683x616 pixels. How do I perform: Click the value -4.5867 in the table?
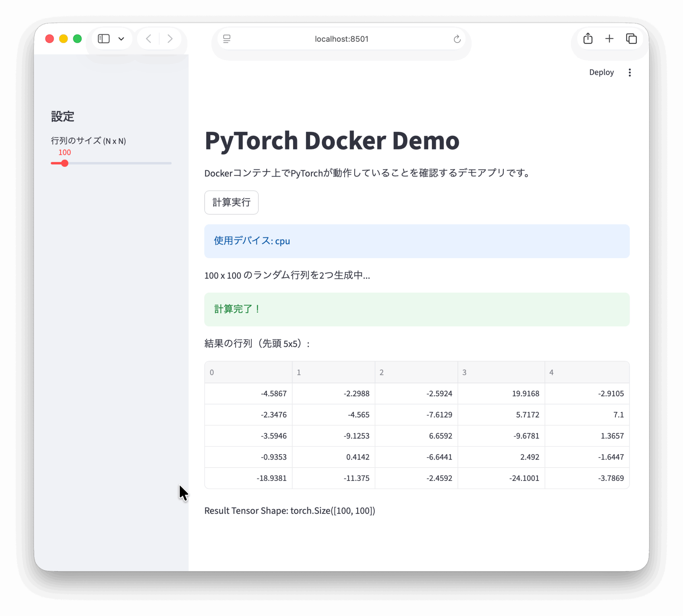pyautogui.click(x=274, y=393)
